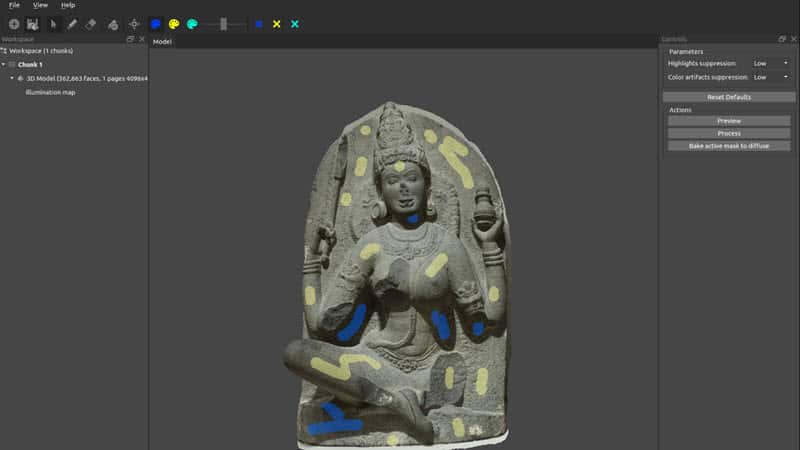Collapse the 3D Model tree node
The width and height of the screenshot is (800, 450).
(x=12, y=79)
